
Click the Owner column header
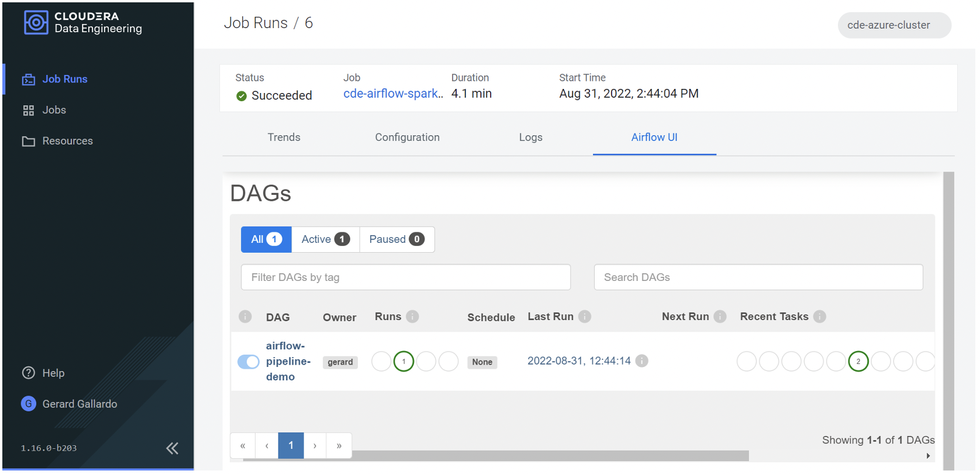pos(340,317)
